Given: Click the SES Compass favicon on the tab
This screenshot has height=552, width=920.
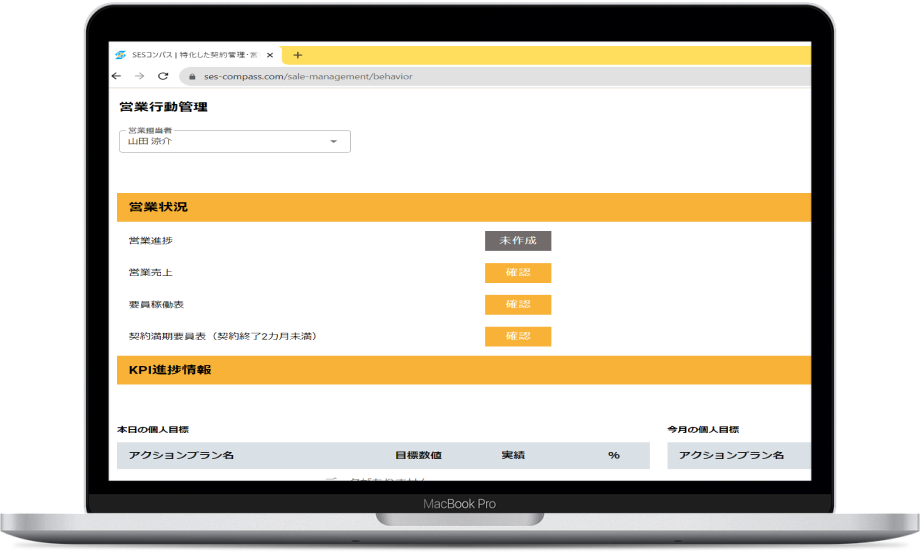Looking at the screenshot, I should [121, 55].
